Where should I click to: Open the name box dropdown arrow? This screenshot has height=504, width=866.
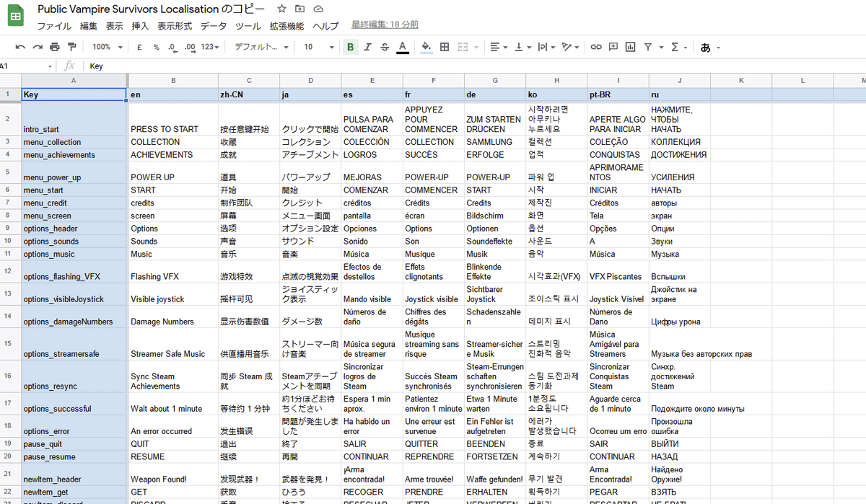50,66
